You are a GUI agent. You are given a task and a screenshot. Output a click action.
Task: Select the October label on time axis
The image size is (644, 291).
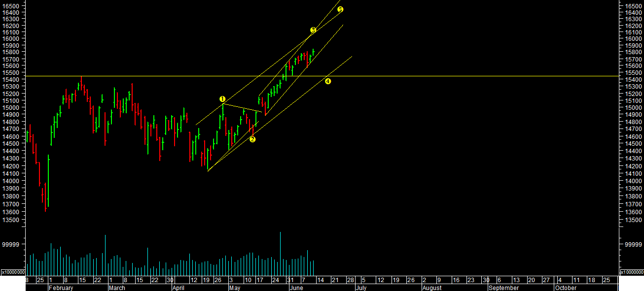566,288
